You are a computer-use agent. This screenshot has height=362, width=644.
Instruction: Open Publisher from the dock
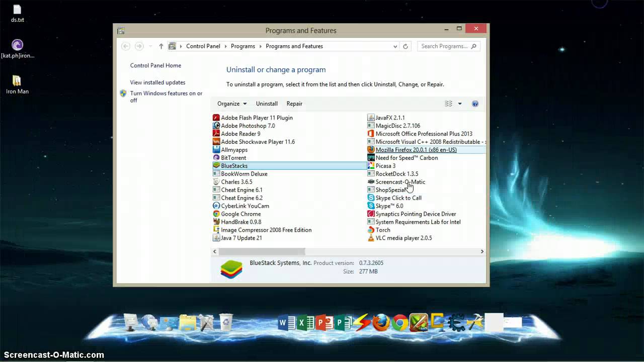tap(343, 323)
